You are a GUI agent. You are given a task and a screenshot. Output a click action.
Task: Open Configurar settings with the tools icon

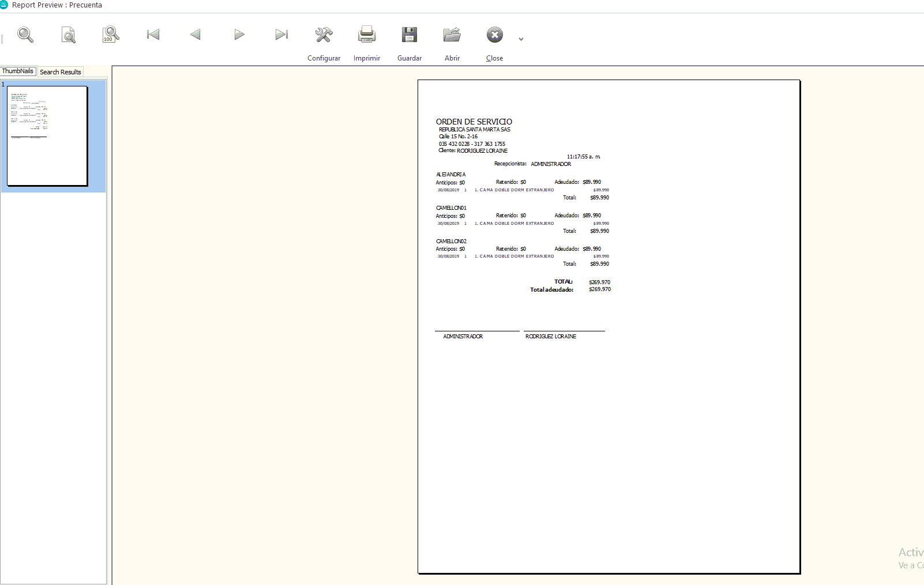324,41
